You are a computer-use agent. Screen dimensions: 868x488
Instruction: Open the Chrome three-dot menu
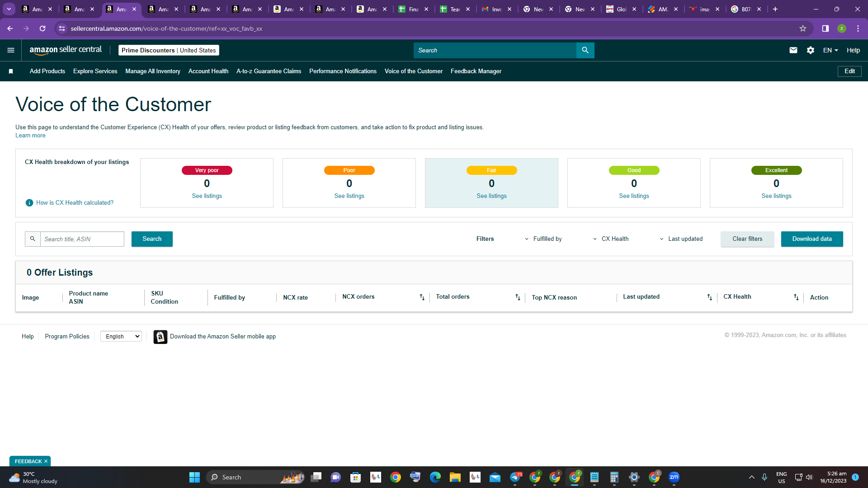click(858, 28)
